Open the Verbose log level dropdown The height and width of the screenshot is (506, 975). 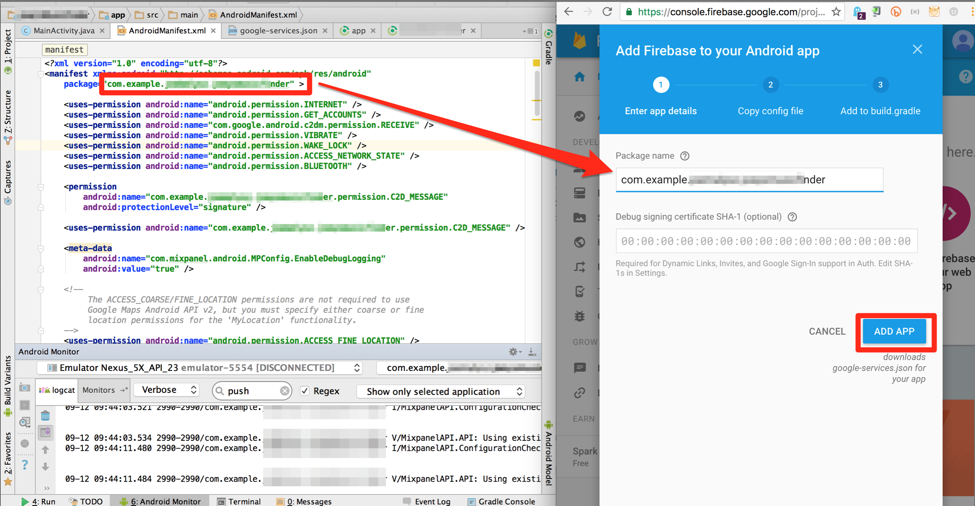[167, 390]
